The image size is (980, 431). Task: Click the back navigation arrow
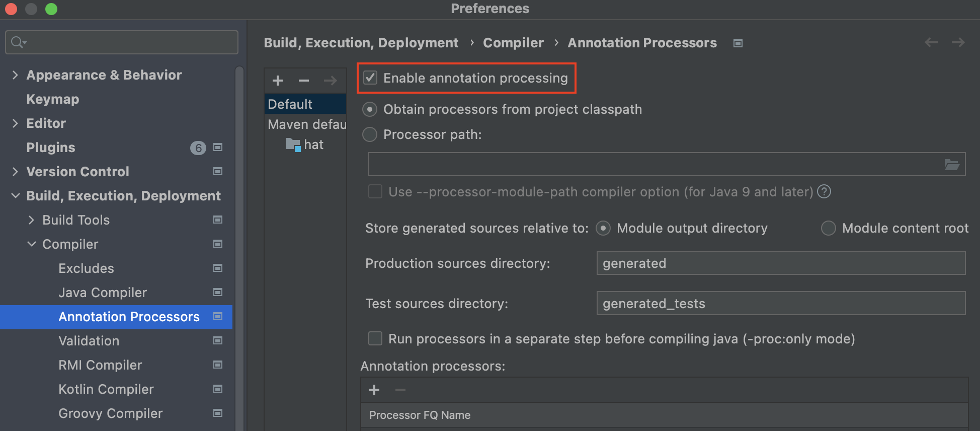click(x=931, y=43)
